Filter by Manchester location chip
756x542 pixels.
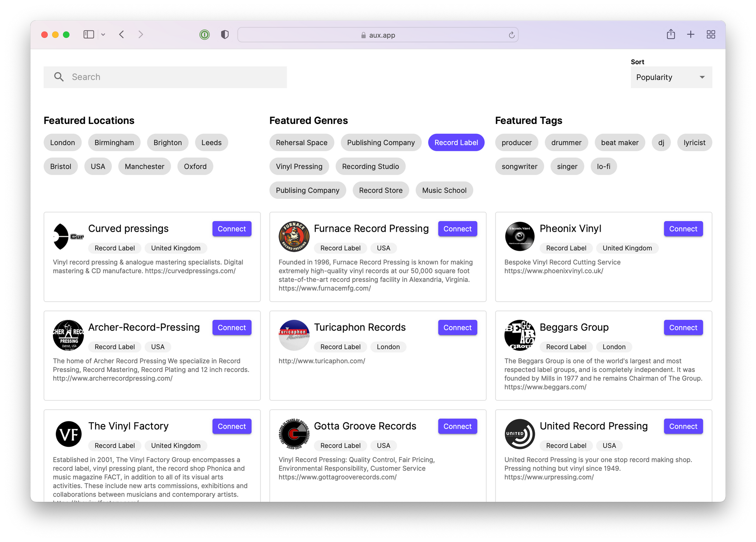(145, 166)
